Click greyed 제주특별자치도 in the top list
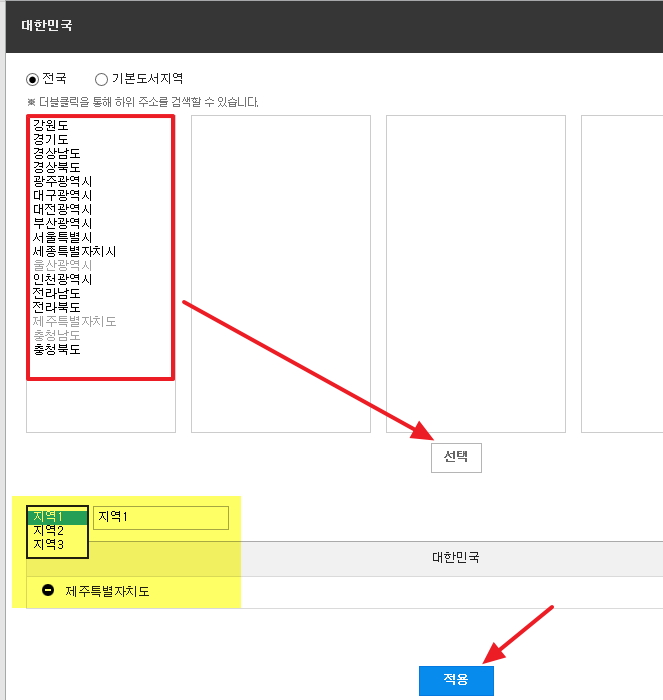This screenshot has width=663, height=700. pos(75,321)
